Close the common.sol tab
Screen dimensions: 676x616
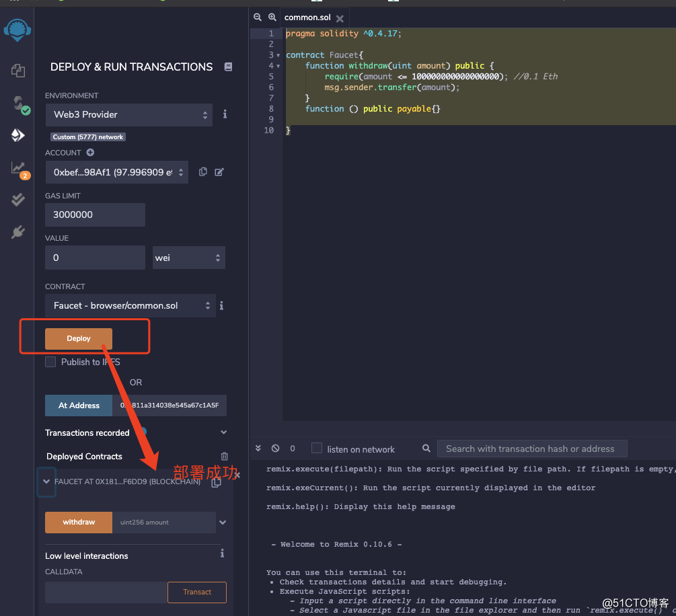click(x=340, y=19)
